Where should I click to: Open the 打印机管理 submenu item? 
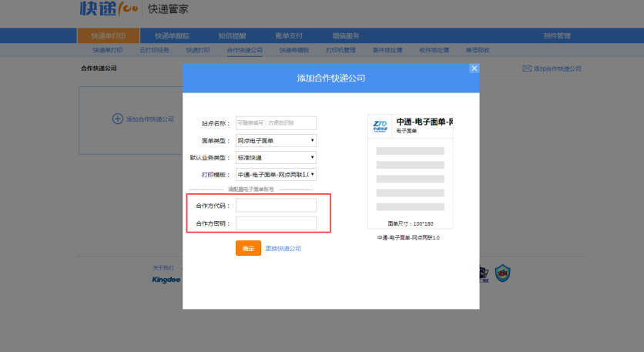click(341, 50)
